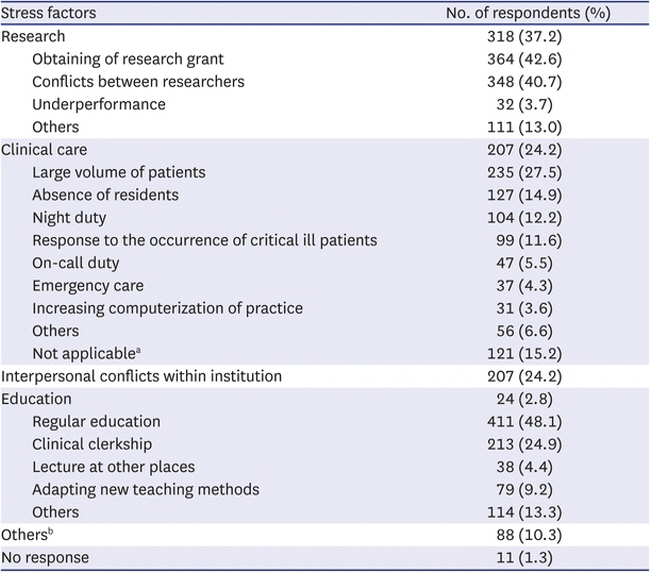The image size is (650, 572).
Task: Select the 'Not applicable' label
Action: (x=86, y=354)
